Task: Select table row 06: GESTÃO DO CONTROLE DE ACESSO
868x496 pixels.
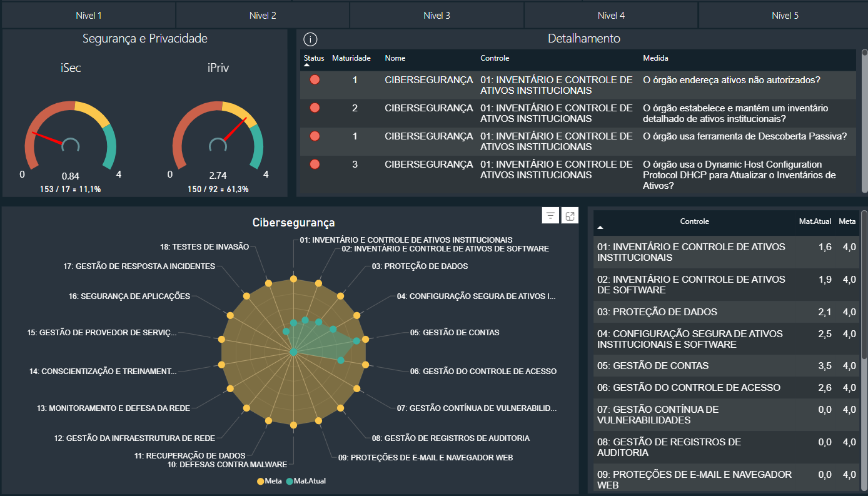Action: (726, 388)
